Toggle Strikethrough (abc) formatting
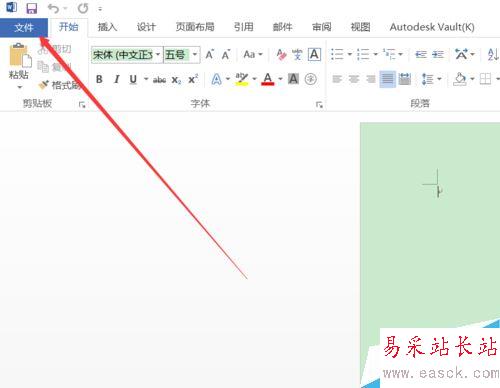This screenshot has height=388, width=500. point(159,80)
